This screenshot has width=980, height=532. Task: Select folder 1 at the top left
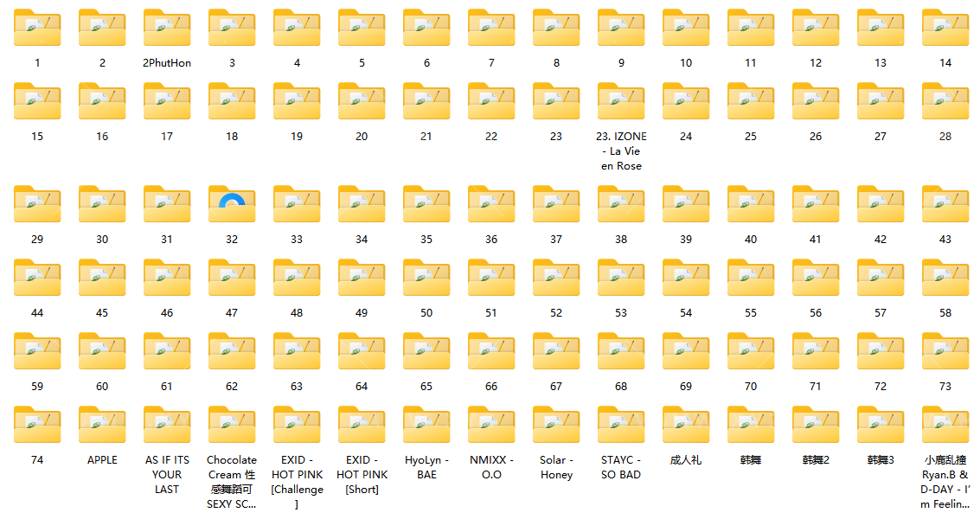click(x=37, y=29)
